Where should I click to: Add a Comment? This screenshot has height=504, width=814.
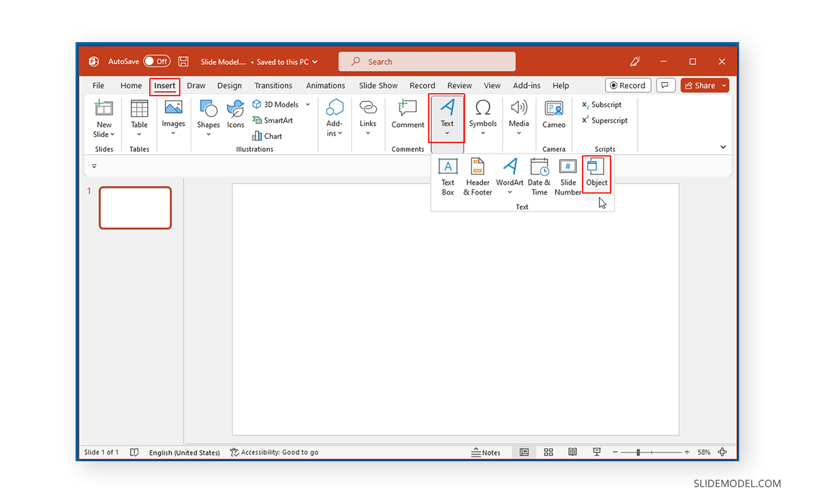408,117
